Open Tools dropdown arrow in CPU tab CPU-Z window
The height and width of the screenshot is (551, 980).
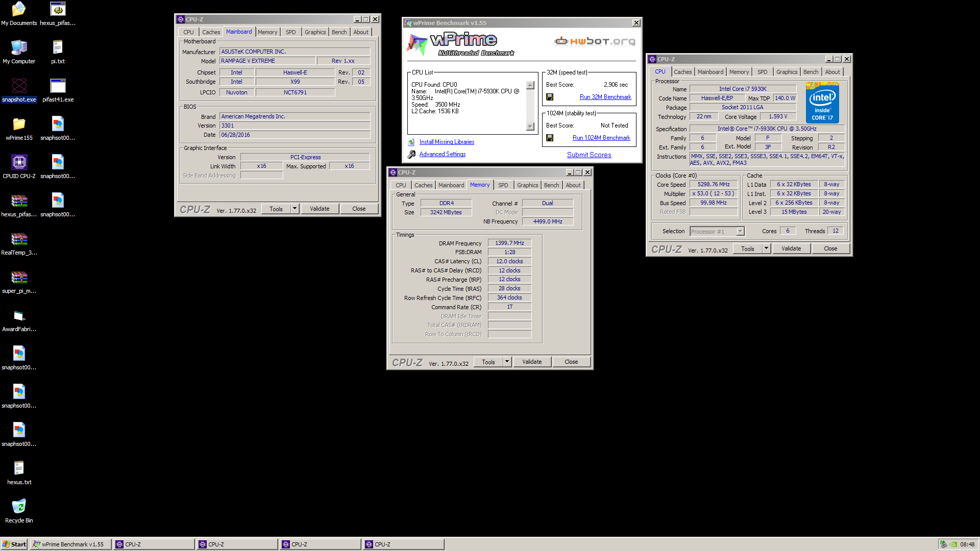click(x=766, y=248)
